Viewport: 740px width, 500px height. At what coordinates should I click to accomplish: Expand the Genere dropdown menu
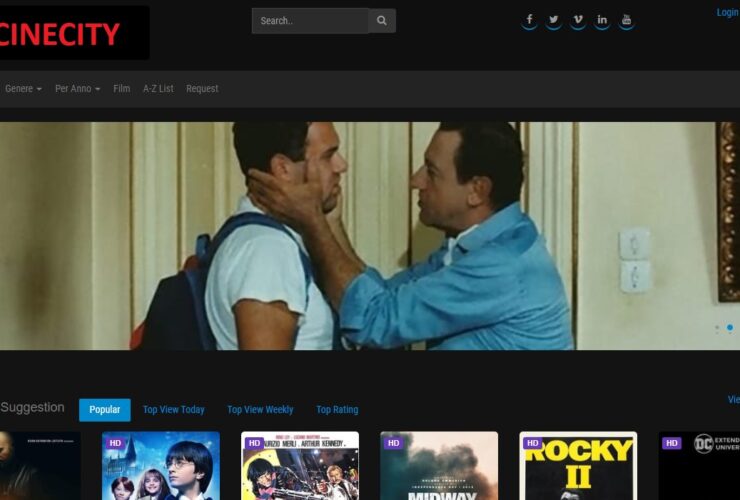click(23, 89)
